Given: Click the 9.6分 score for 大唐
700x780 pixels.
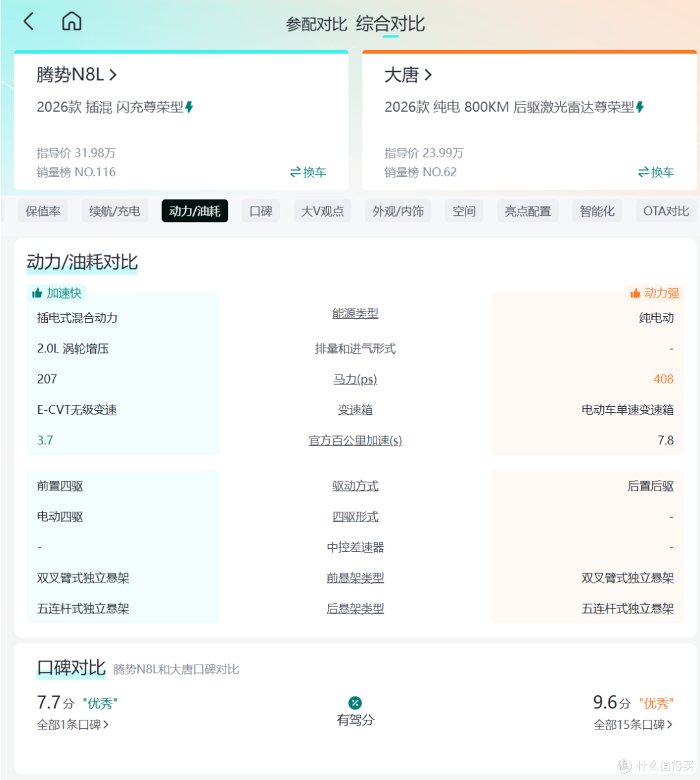Looking at the screenshot, I should pyautogui.click(x=612, y=702).
